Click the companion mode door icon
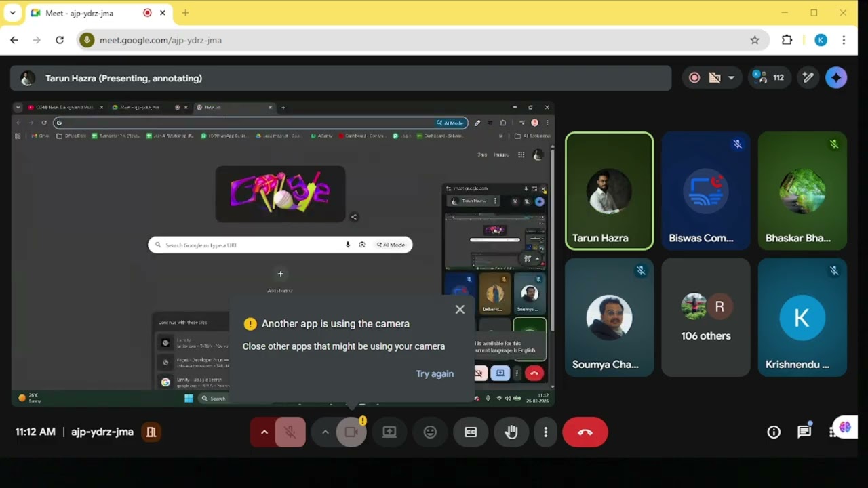The width and height of the screenshot is (868, 488). coord(151,432)
